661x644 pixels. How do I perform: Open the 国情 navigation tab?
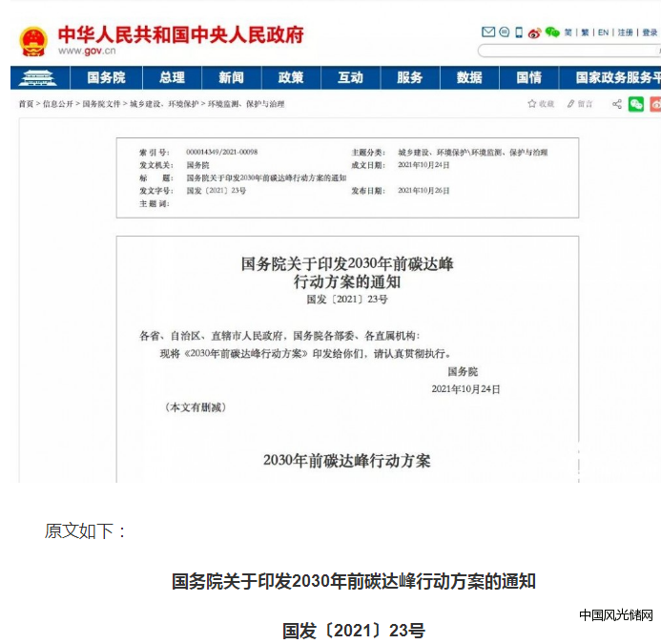coord(528,77)
